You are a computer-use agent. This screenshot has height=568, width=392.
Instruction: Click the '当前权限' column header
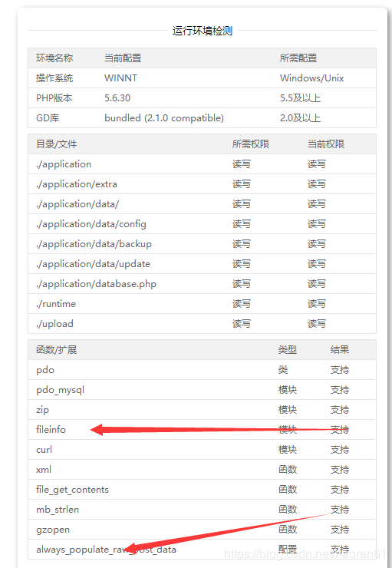click(x=326, y=144)
